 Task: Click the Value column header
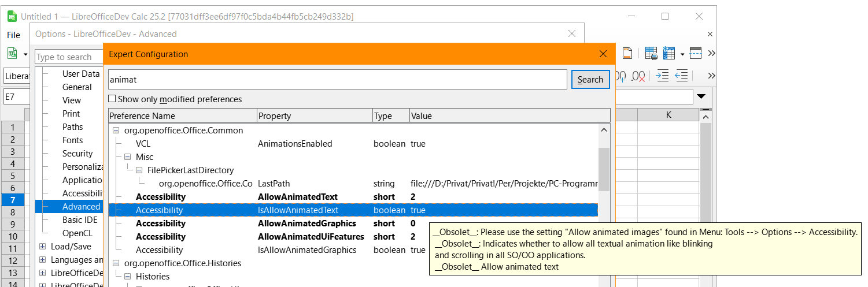click(509, 116)
